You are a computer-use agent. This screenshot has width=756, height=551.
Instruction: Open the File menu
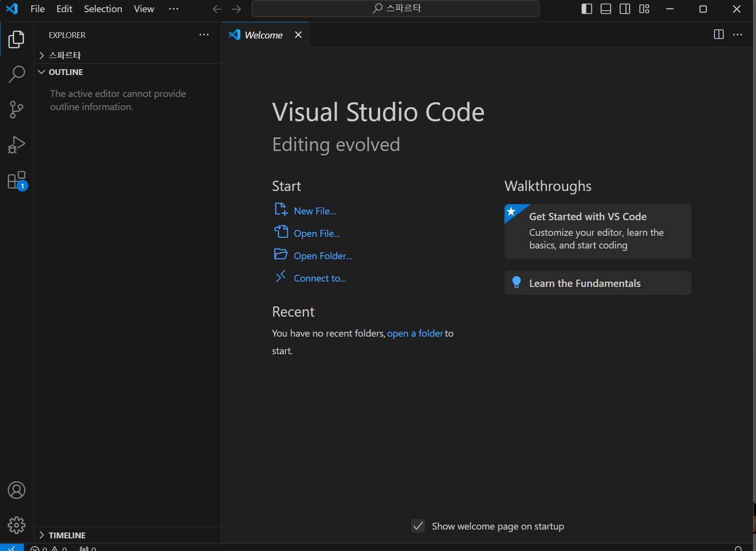tap(38, 9)
